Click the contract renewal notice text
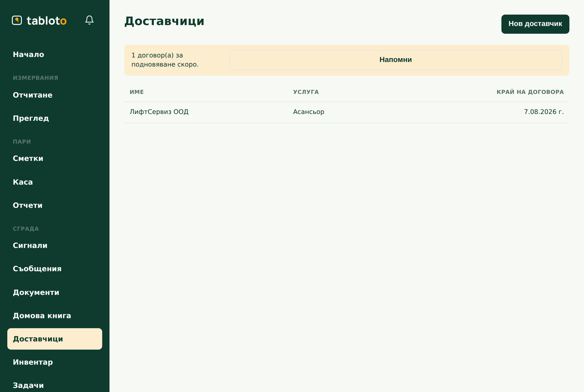The image size is (584, 392). [165, 60]
